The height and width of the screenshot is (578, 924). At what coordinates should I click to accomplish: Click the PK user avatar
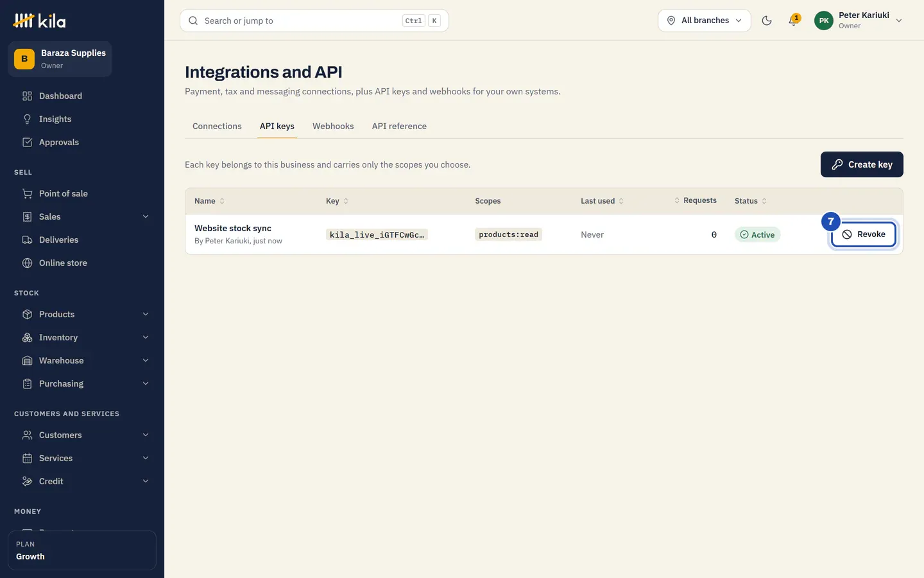point(824,21)
